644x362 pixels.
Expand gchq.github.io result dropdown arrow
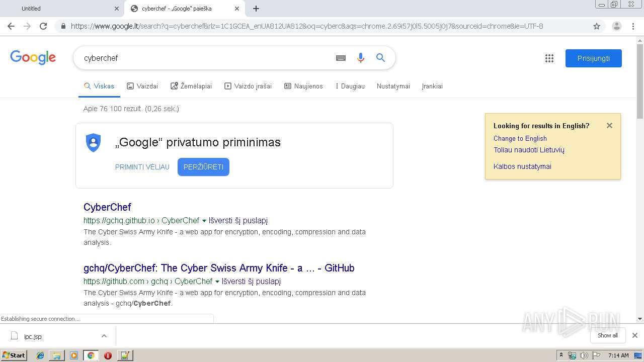(x=204, y=221)
